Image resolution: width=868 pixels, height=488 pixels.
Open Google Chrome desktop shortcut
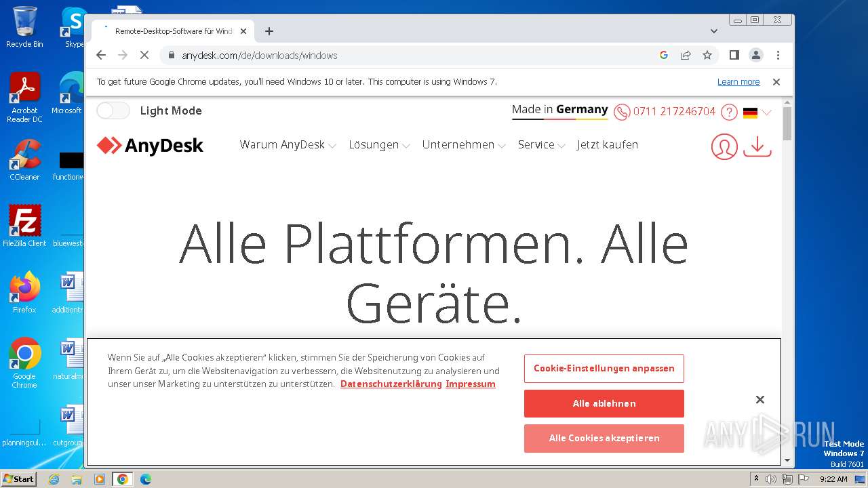[x=24, y=363]
